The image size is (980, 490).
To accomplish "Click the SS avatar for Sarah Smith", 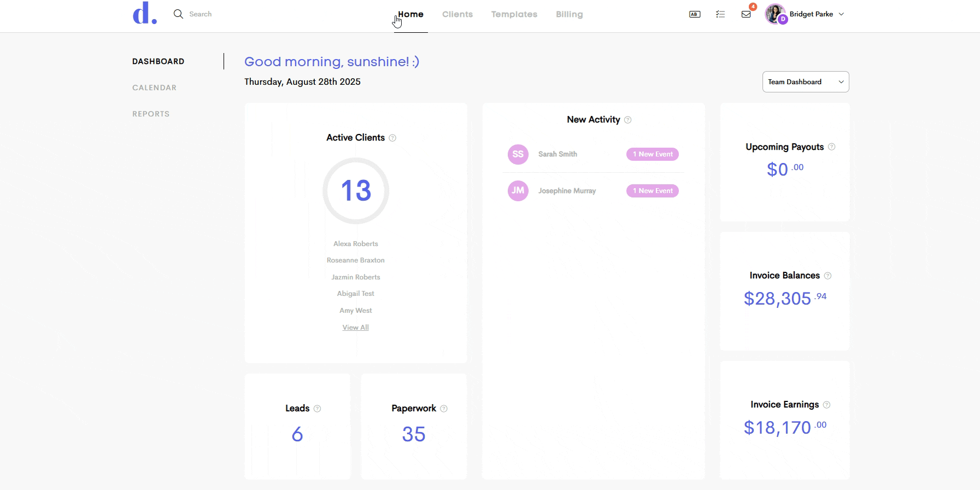I will point(518,154).
